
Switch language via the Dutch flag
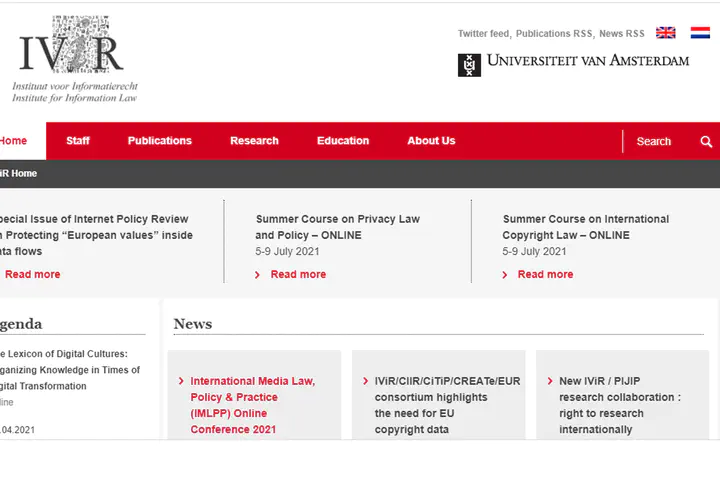[700, 33]
